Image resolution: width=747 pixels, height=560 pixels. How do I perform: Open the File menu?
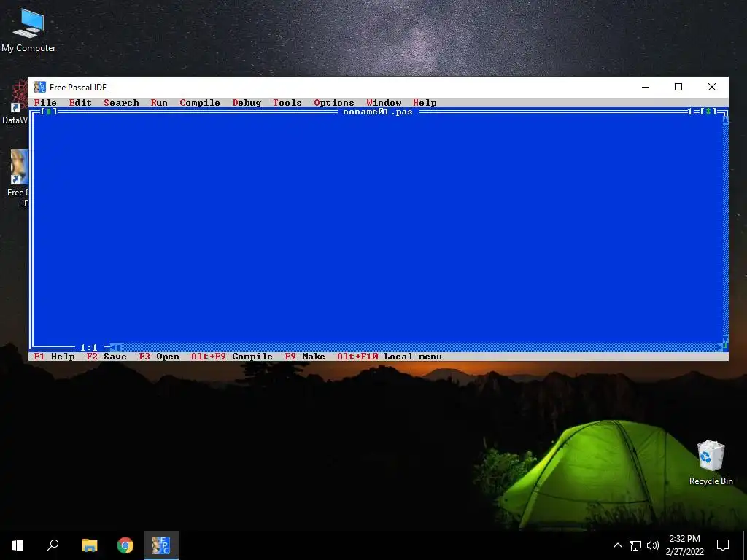pyautogui.click(x=45, y=102)
